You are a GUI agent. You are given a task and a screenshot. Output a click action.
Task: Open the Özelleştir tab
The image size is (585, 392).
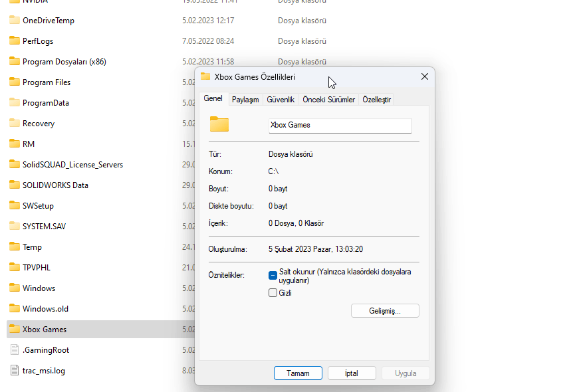(376, 100)
